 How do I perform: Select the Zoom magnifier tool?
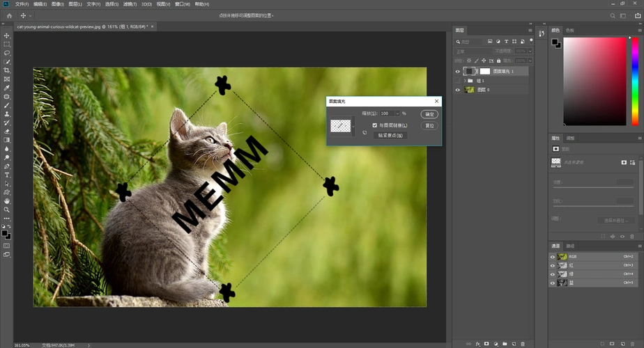point(7,209)
